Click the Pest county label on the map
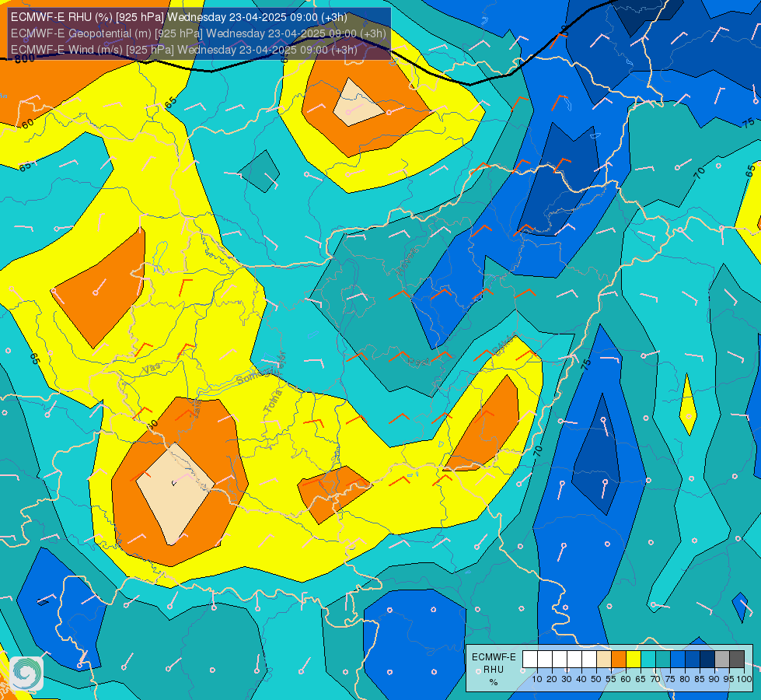The height and width of the screenshot is (700, 761). coord(418,362)
